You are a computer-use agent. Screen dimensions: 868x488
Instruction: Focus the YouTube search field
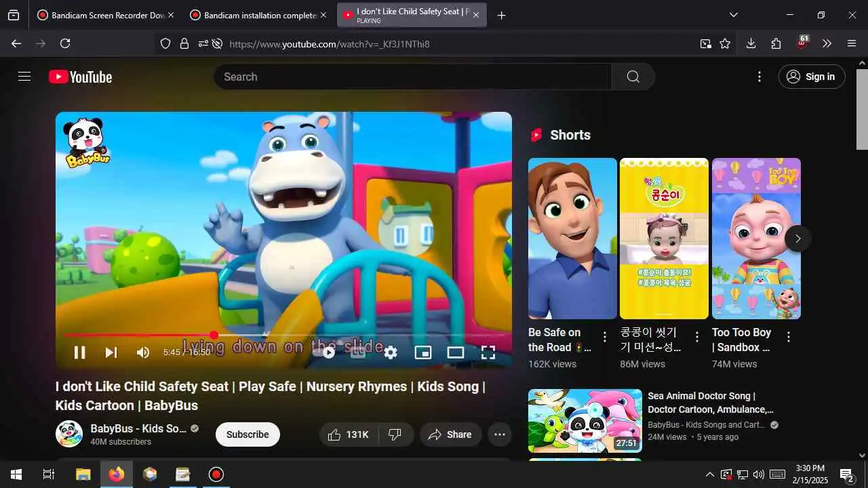413,77
